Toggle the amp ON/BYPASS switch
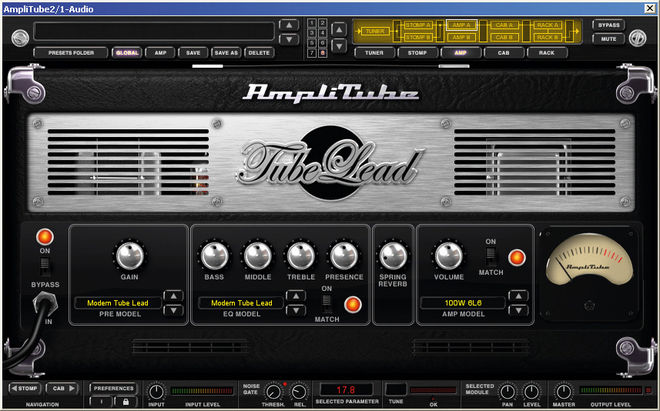 point(45,267)
